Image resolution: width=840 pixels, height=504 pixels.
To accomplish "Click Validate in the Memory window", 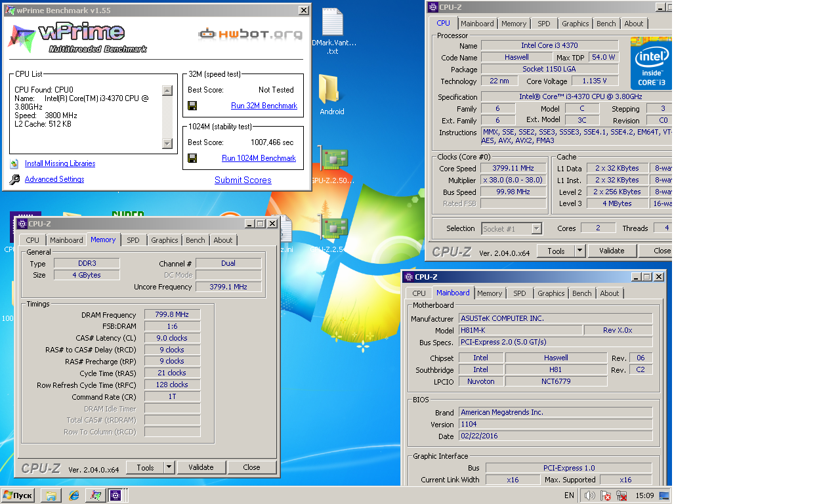I will point(201,467).
